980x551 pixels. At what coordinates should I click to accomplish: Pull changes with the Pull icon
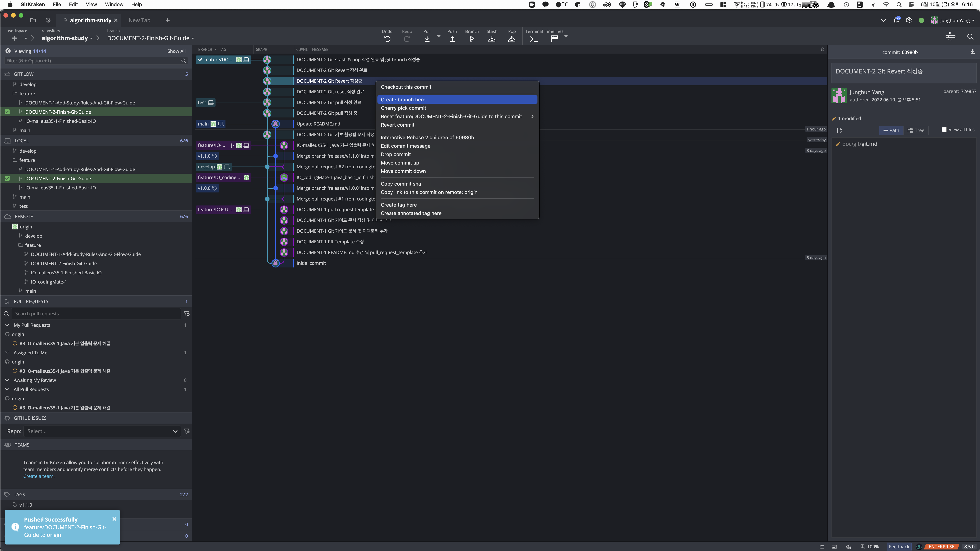point(427,39)
